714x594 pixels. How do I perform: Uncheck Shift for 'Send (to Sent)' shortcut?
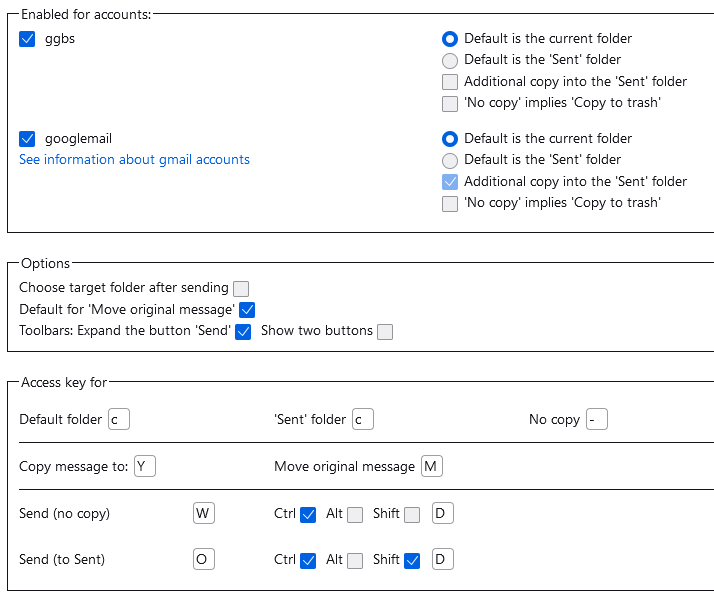[x=412, y=561]
